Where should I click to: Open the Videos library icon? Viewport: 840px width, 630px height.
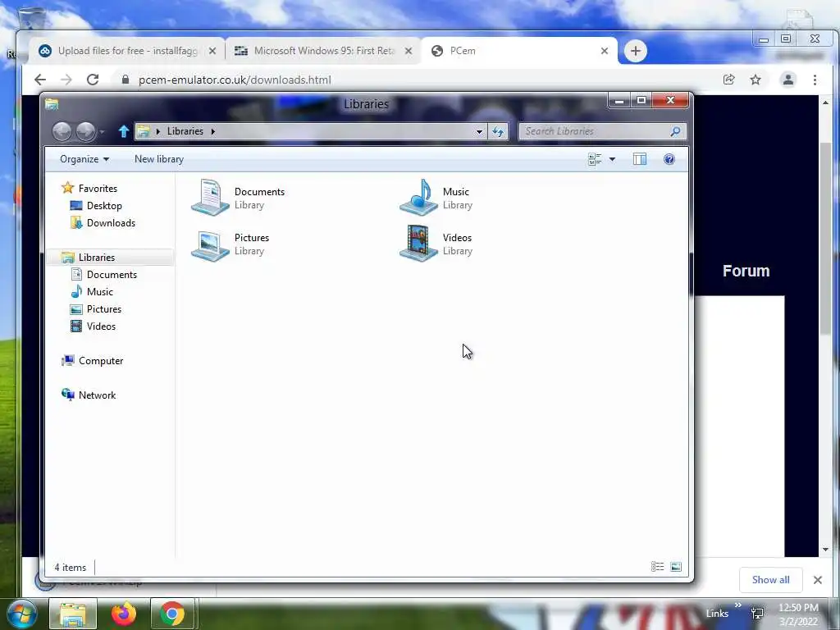(418, 243)
